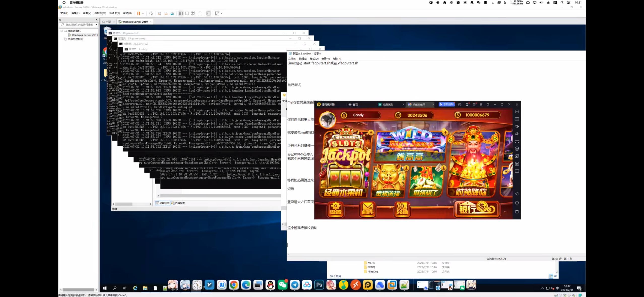Open the QQ penguin icon in the dock
Screen dimensions: 644x297
[x=270, y=285]
